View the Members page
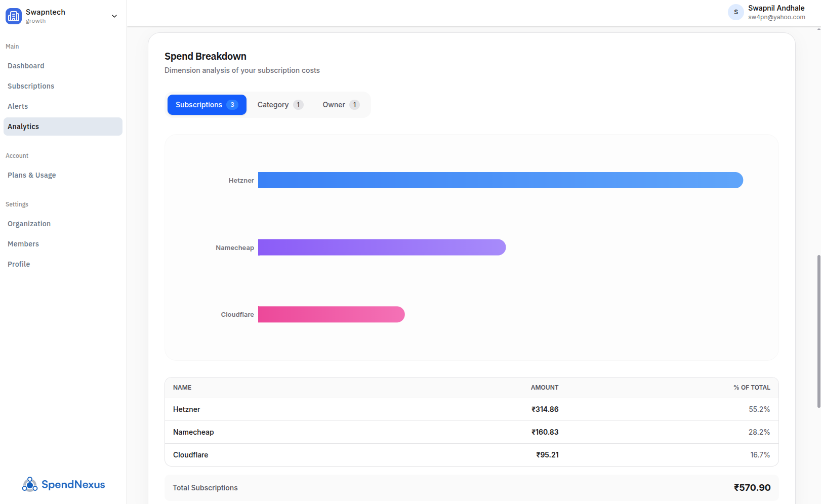Image resolution: width=821 pixels, height=504 pixels. pyautogui.click(x=23, y=243)
